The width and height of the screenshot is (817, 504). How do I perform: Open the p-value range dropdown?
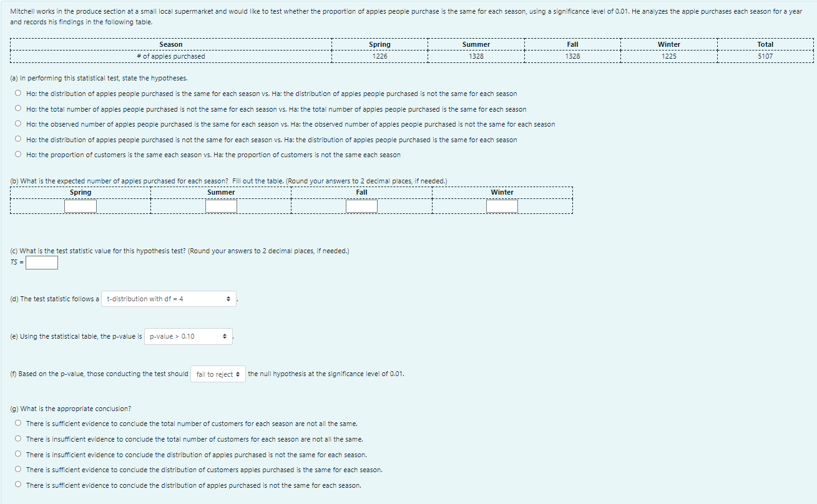pos(188,336)
